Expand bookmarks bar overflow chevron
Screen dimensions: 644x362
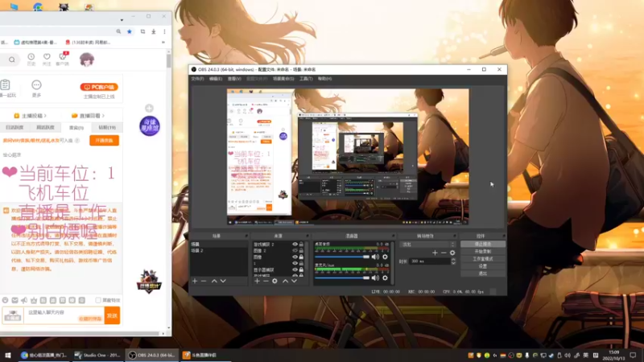(163, 43)
